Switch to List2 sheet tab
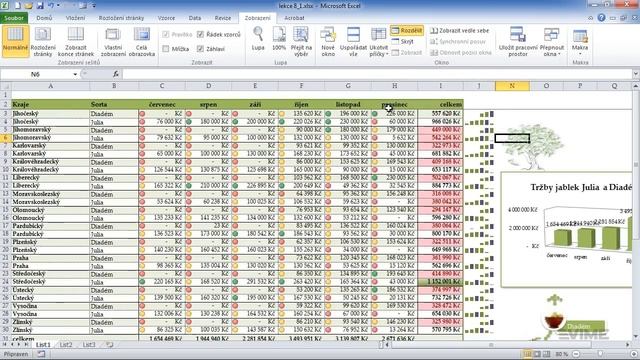Viewport: 640px width, 360px height. click(x=66, y=345)
